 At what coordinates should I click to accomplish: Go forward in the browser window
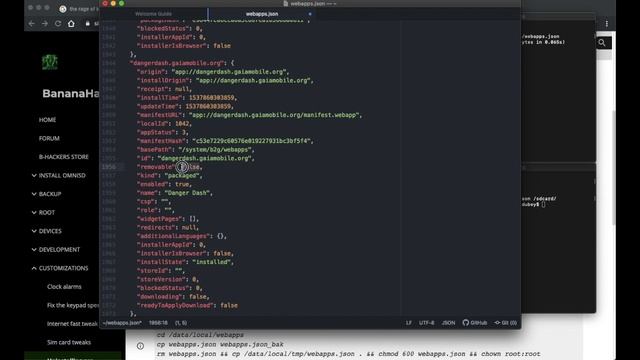(x=44, y=24)
